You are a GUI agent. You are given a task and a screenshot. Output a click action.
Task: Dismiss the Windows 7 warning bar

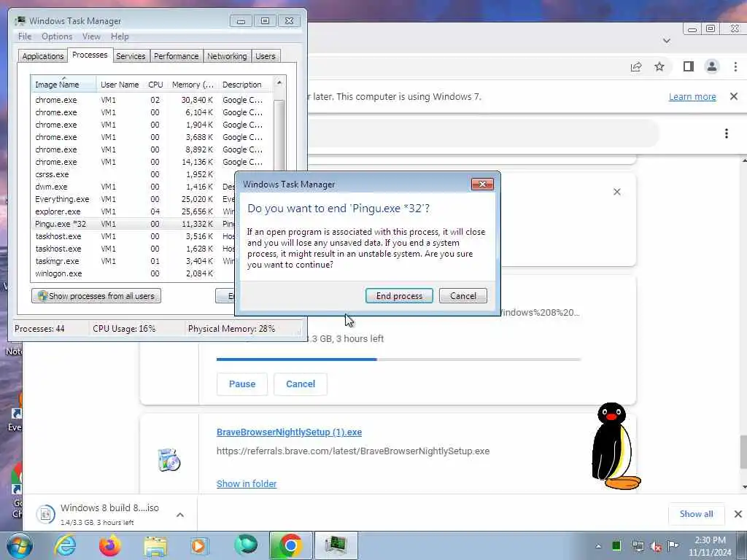coord(734,97)
